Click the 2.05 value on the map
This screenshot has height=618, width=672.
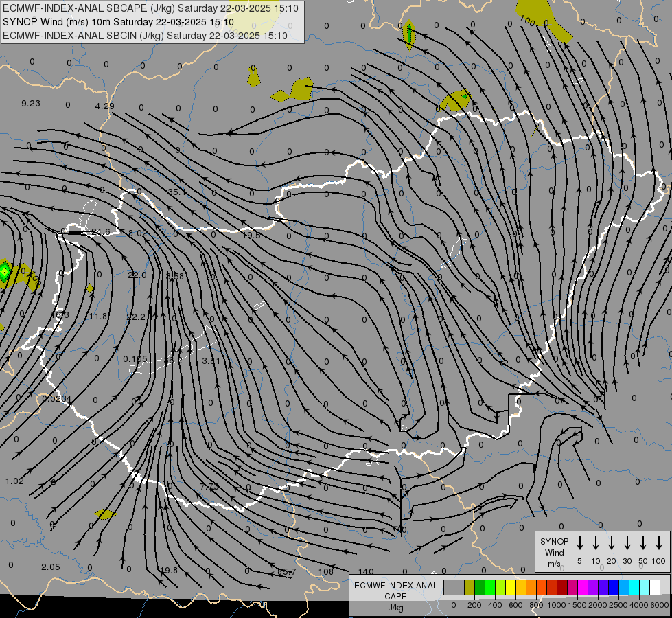51,567
